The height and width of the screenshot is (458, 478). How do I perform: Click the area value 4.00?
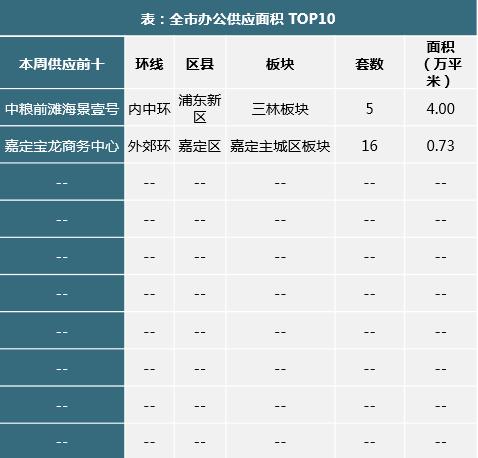pos(441,109)
